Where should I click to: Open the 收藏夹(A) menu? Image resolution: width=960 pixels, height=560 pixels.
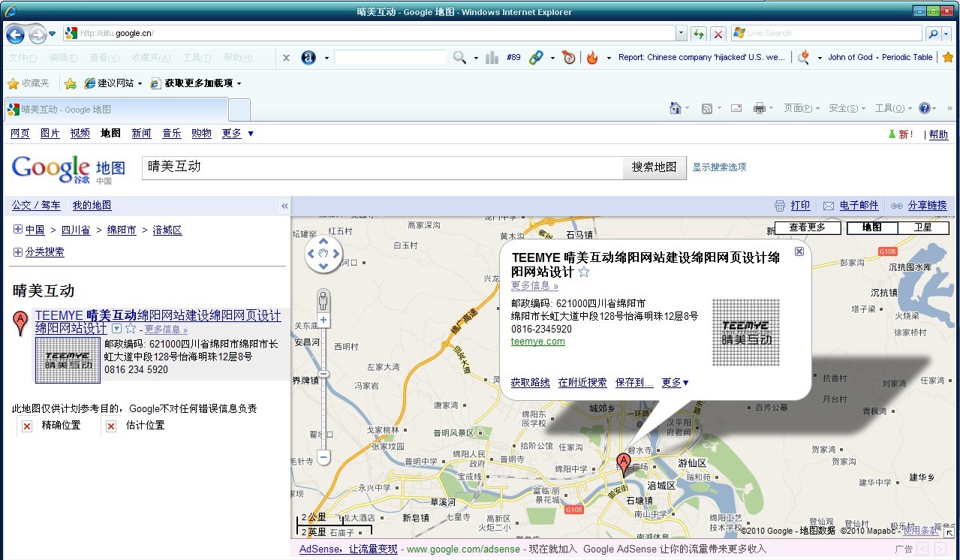[151, 58]
